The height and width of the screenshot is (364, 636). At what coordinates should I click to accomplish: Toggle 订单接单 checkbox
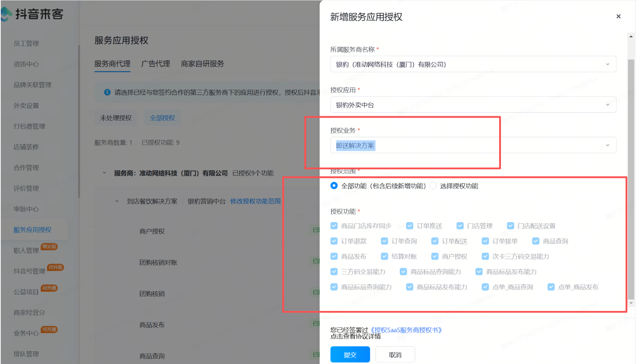pyautogui.click(x=485, y=241)
